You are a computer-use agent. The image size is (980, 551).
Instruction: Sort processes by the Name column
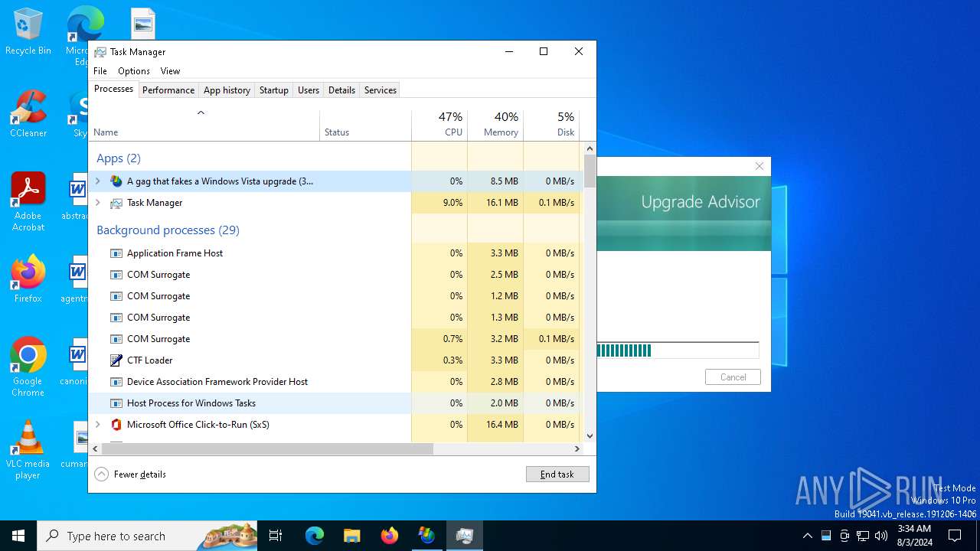coord(204,126)
